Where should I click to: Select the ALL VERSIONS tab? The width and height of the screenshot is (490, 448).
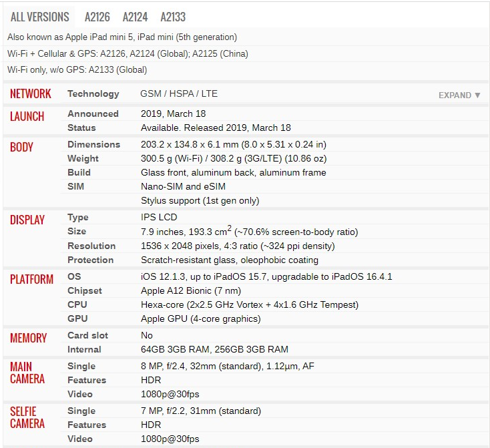click(39, 17)
